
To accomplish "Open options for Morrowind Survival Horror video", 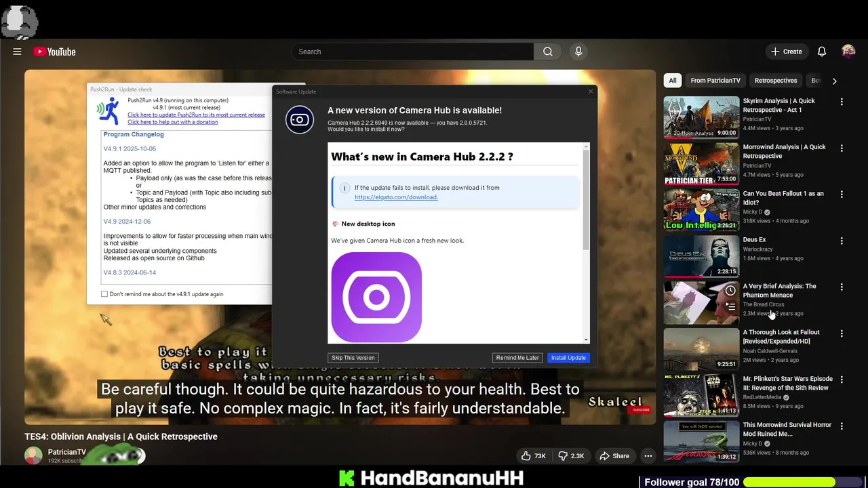I will (842, 426).
